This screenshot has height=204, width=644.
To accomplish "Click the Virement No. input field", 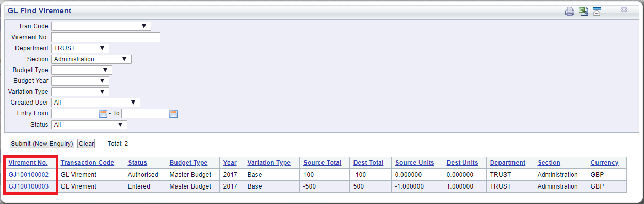I will coord(106,37).
